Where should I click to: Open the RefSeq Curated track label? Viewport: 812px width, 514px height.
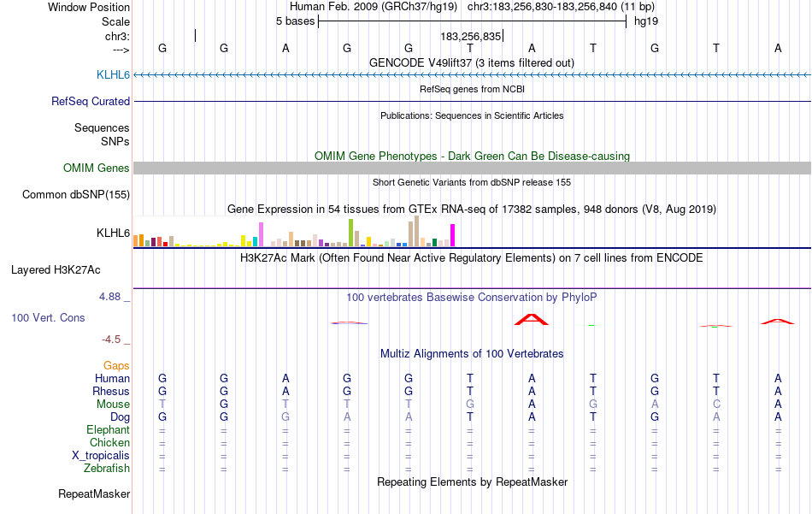[x=90, y=101]
